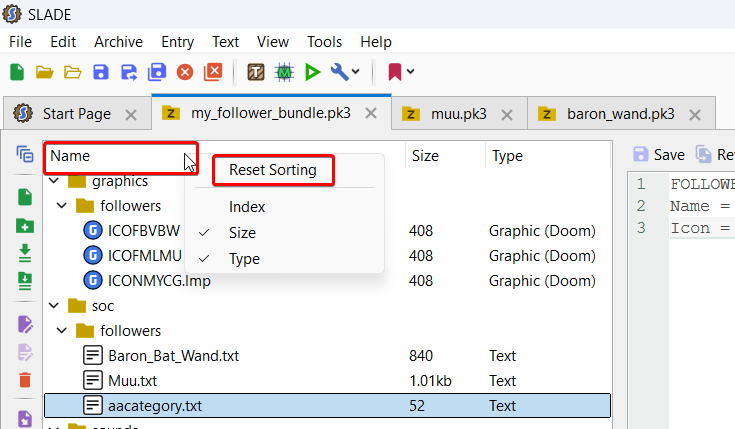Click the SLADE logo in the title bar
The width and height of the screenshot is (735, 429).
(12, 14)
